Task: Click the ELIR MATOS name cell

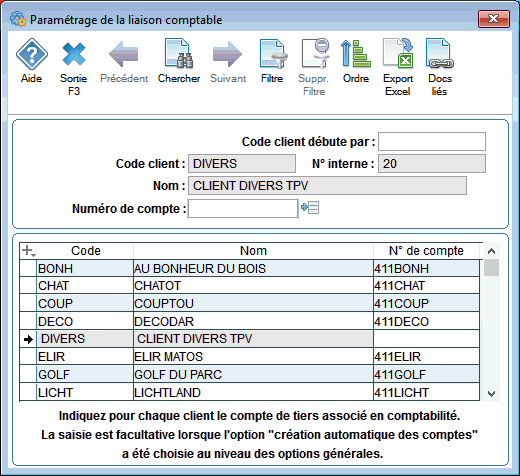Action: pyautogui.click(x=253, y=357)
